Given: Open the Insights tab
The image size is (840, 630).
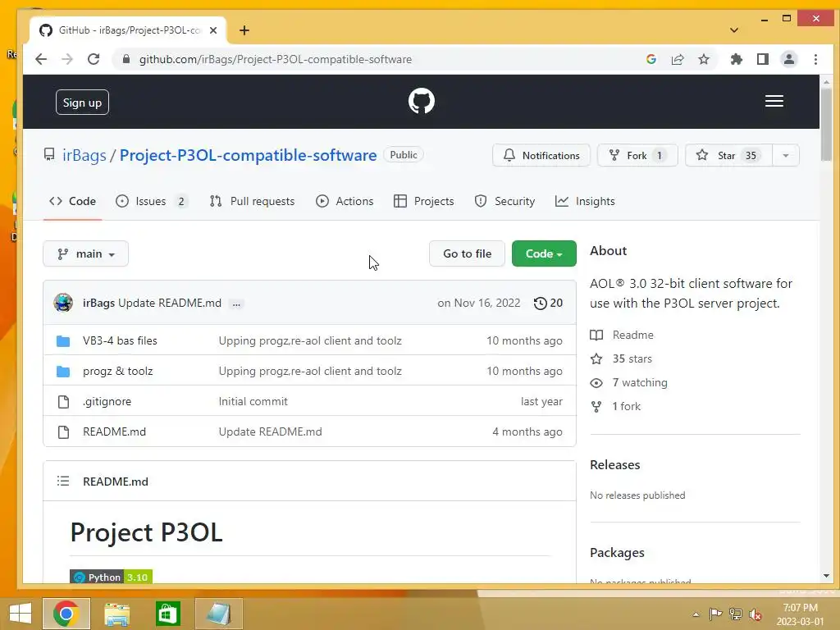Looking at the screenshot, I should [585, 202].
